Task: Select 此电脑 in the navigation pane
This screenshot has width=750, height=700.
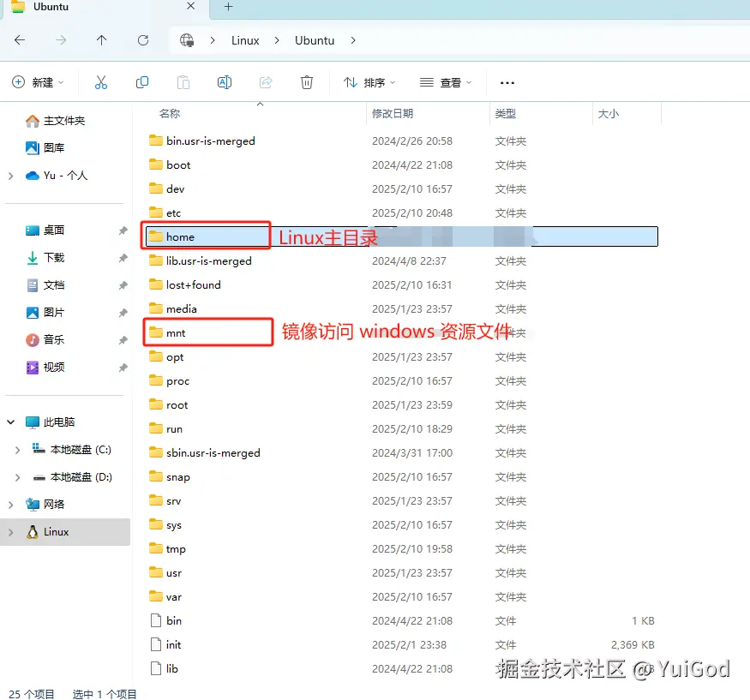Action: [51, 422]
